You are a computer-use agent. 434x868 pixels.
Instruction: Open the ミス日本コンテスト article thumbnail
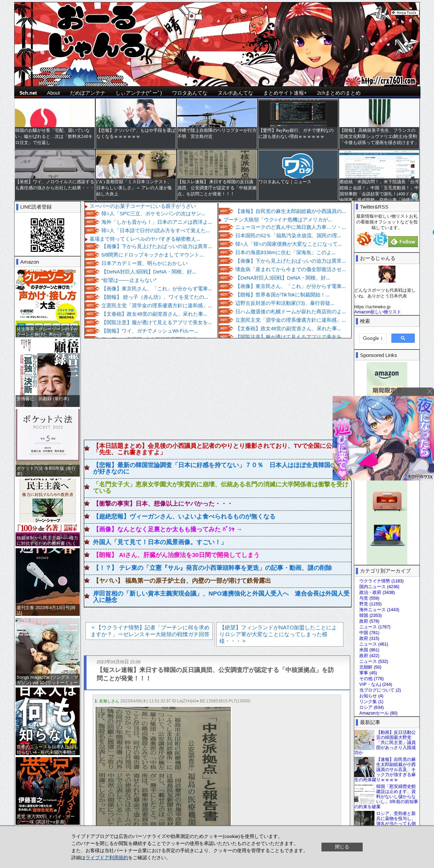point(136,175)
